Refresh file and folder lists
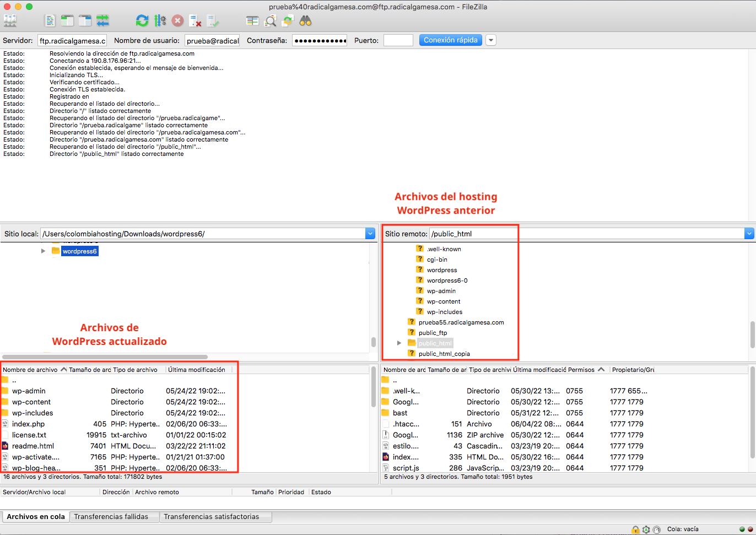756x535 pixels. [x=142, y=21]
